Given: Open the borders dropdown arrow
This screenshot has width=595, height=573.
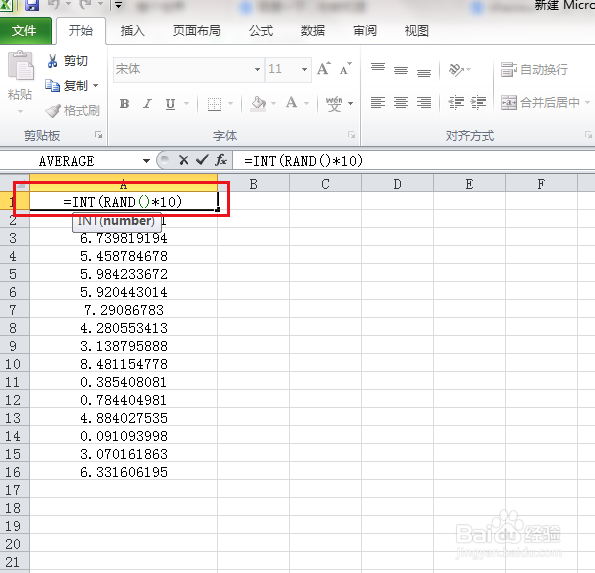Looking at the screenshot, I should (x=230, y=103).
